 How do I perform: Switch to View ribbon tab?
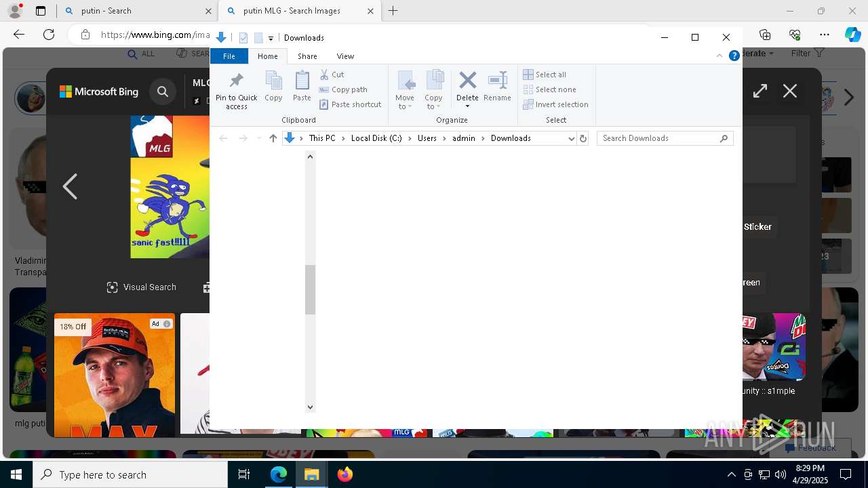(345, 56)
